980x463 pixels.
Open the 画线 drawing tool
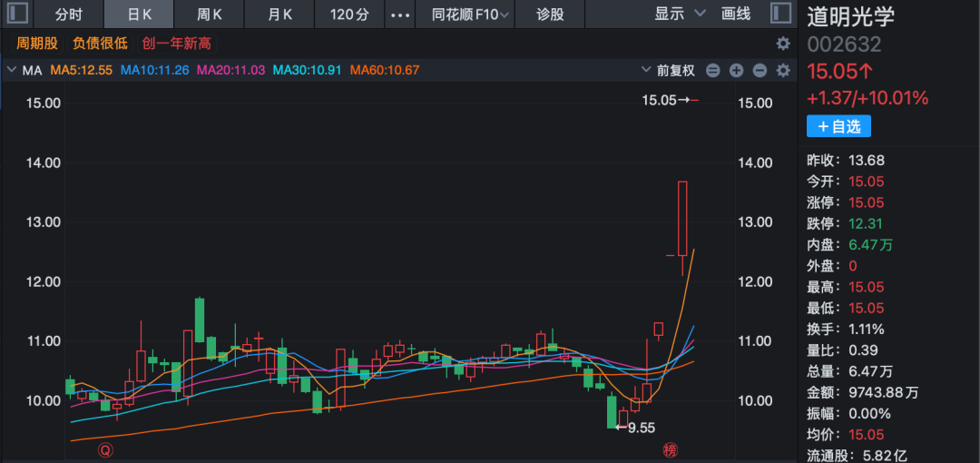[736, 14]
